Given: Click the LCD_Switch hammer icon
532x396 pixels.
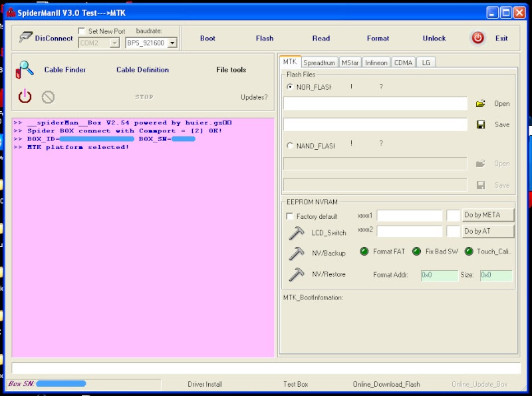Looking at the screenshot, I should click(x=296, y=233).
